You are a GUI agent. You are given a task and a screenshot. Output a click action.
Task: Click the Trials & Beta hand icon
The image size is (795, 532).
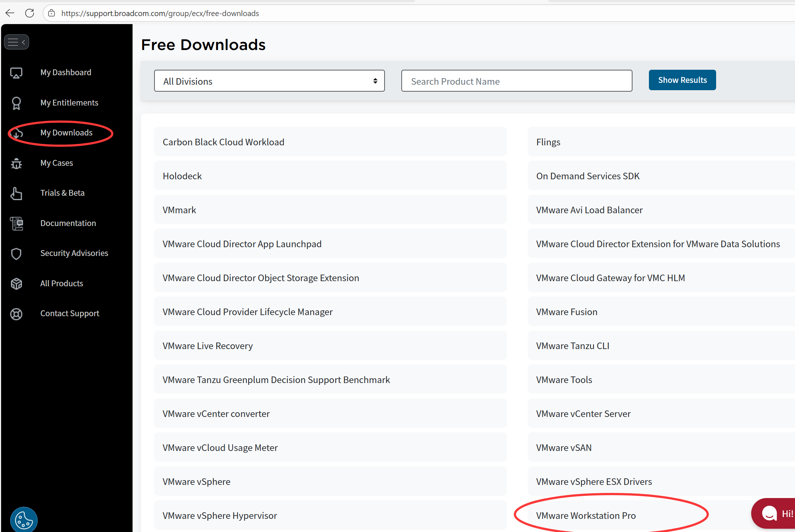pos(16,193)
